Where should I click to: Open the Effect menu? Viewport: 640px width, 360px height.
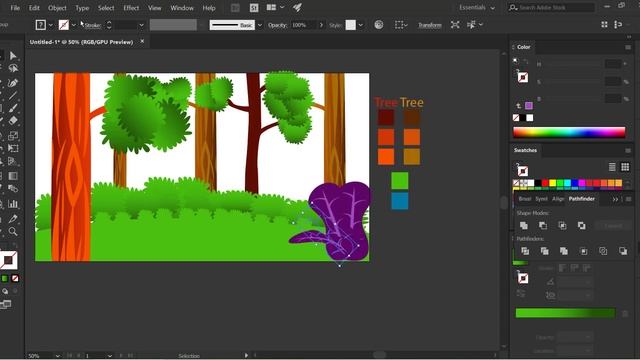(x=131, y=8)
